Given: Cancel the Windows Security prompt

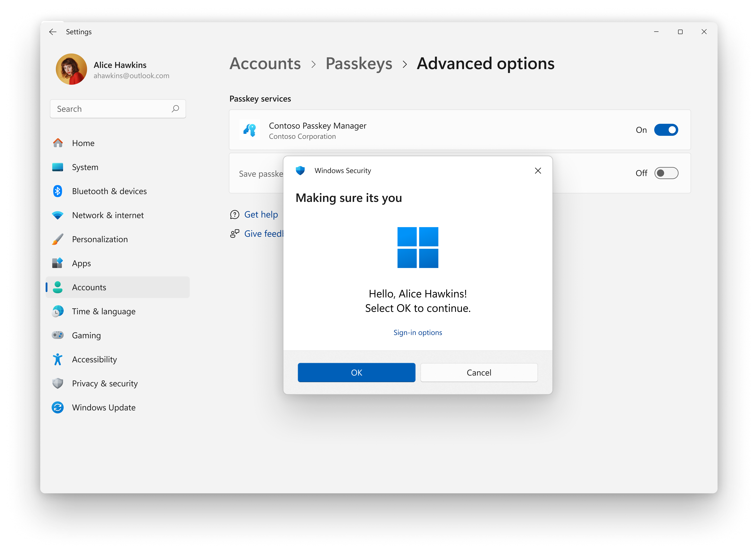Looking at the screenshot, I should click(x=479, y=372).
